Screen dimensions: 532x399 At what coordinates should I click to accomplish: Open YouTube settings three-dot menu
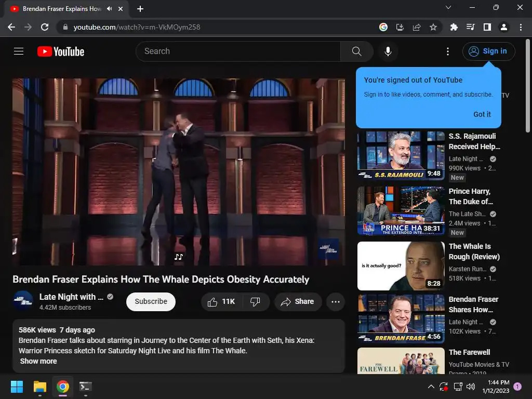[447, 51]
